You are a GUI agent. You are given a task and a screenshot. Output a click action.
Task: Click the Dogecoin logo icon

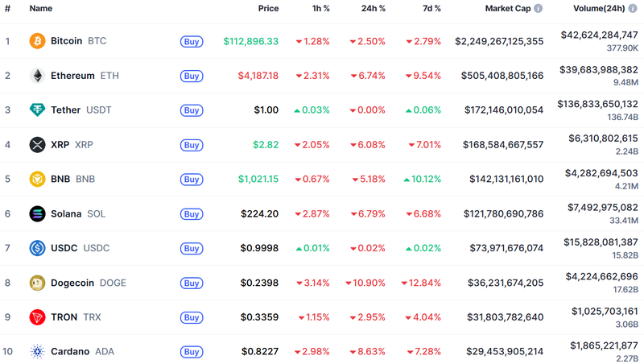click(x=37, y=283)
